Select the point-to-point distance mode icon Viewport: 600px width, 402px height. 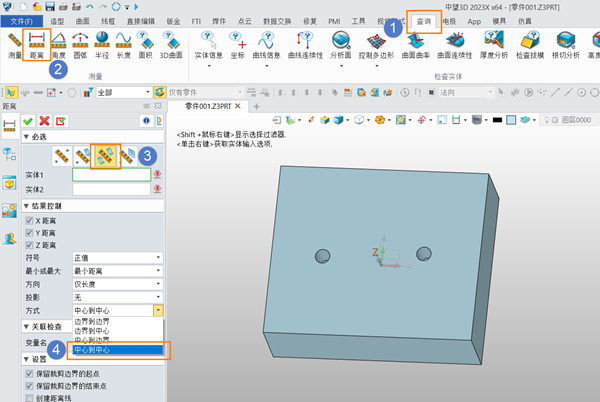62,156
